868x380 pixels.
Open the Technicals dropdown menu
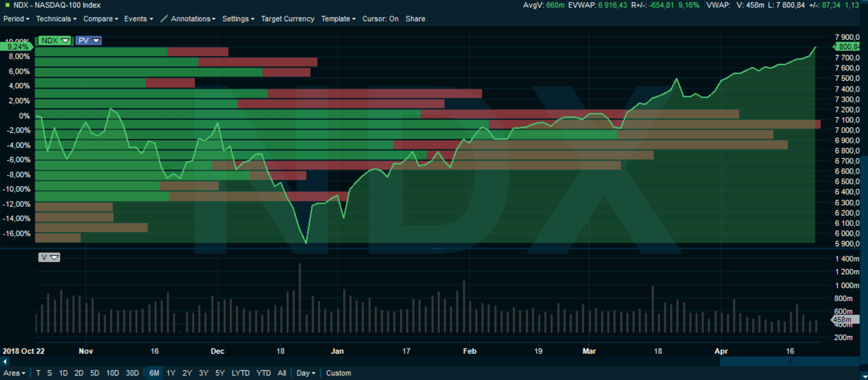(56, 19)
